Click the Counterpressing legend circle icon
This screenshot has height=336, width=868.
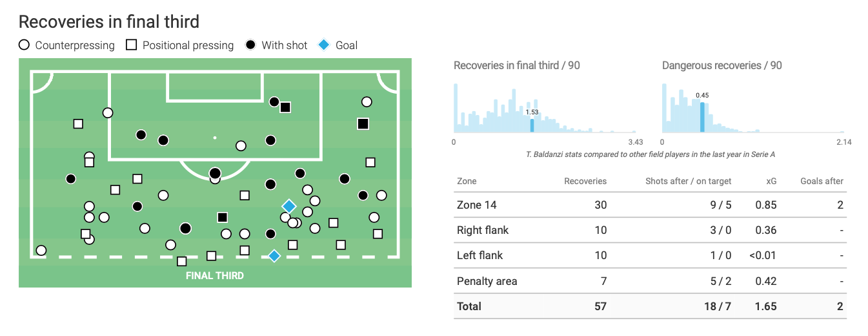[25, 45]
